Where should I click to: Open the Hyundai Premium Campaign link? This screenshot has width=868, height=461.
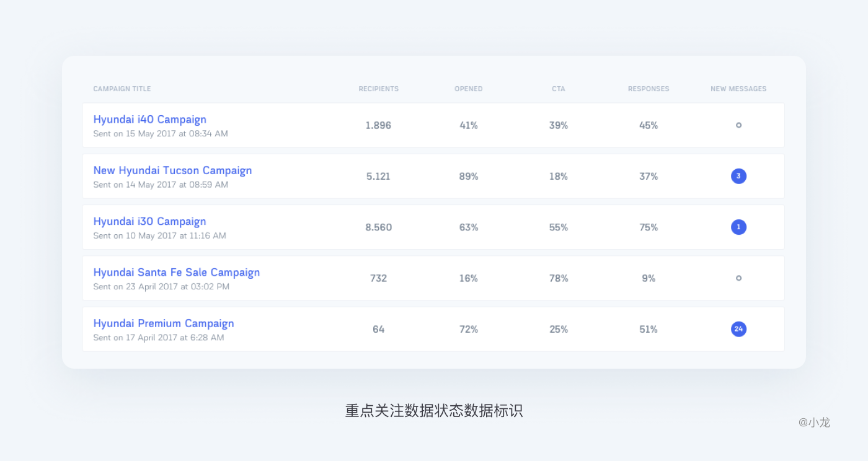pos(164,323)
